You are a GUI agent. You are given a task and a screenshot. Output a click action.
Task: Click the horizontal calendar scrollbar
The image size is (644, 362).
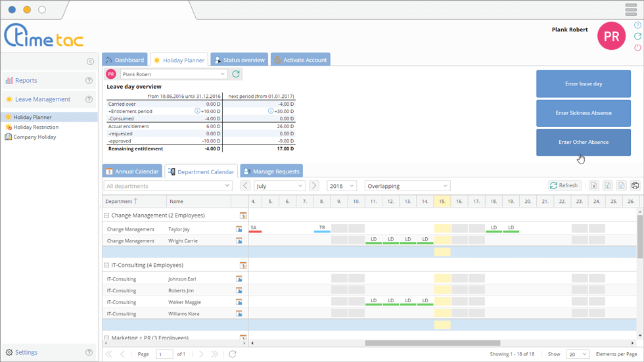[432, 343]
